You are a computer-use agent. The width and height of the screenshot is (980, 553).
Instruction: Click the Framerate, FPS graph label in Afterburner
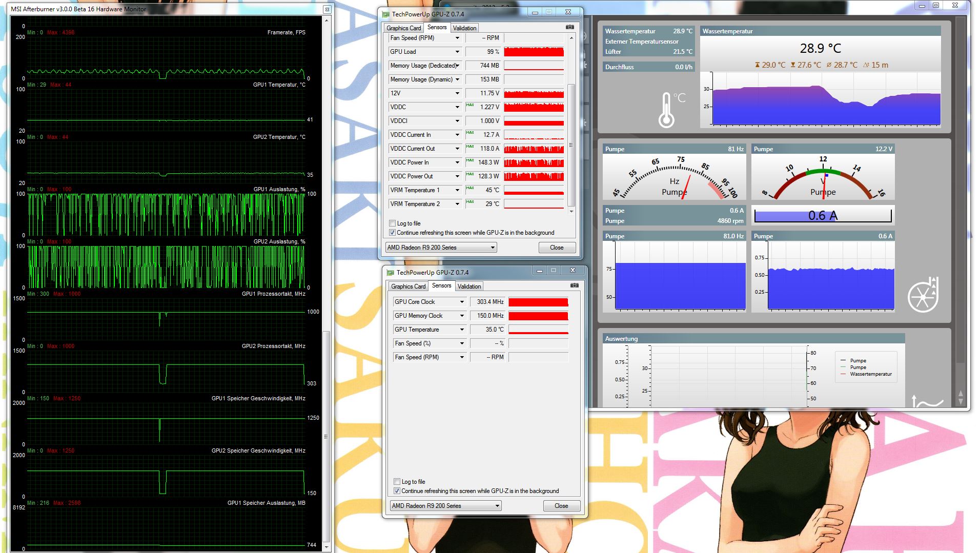point(287,32)
